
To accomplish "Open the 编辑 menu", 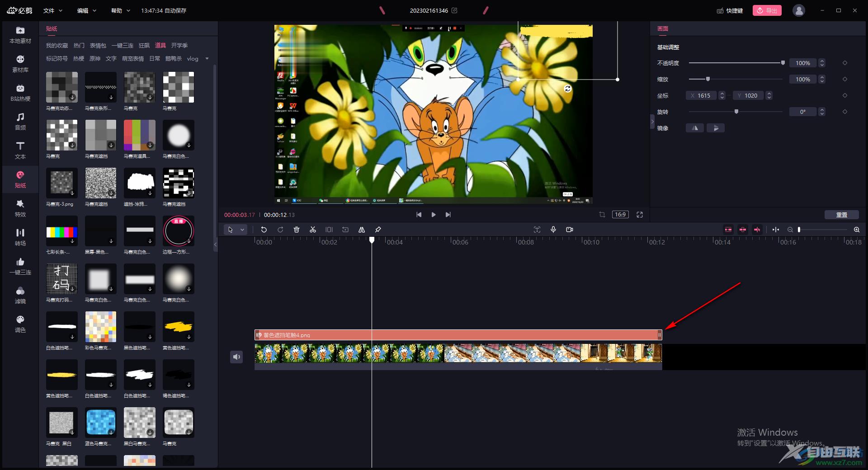I will pos(86,10).
